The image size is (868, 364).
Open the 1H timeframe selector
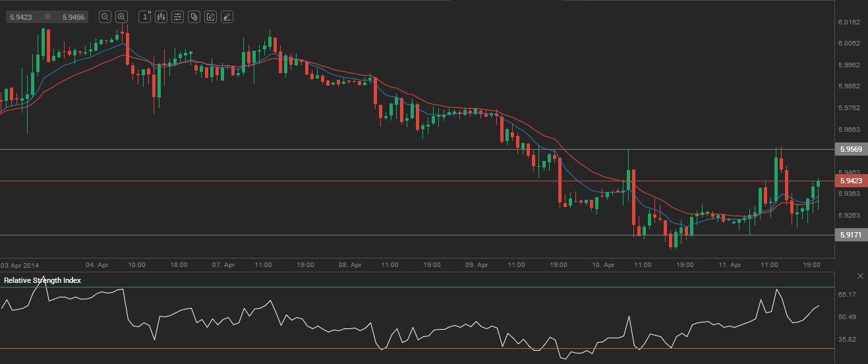145,17
